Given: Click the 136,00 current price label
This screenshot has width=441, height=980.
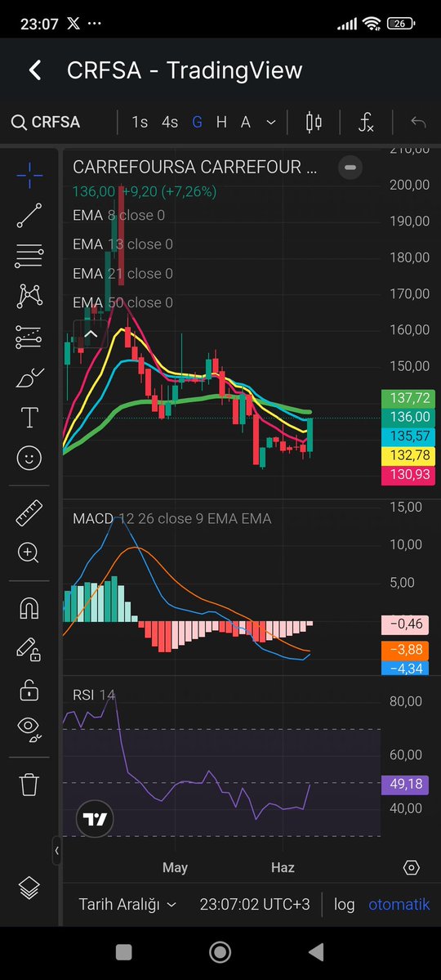Looking at the screenshot, I should point(408,417).
